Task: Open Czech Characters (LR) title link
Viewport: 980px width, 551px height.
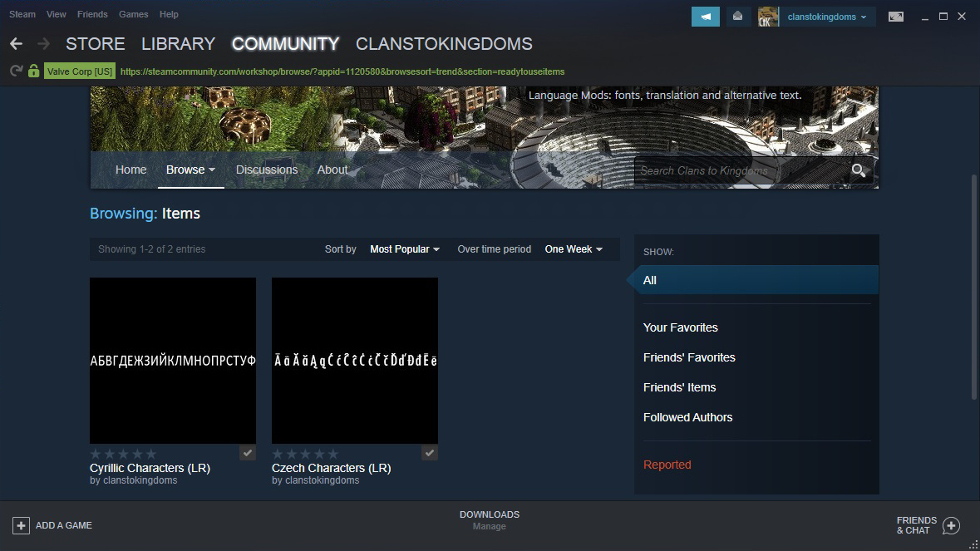Action: click(332, 468)
